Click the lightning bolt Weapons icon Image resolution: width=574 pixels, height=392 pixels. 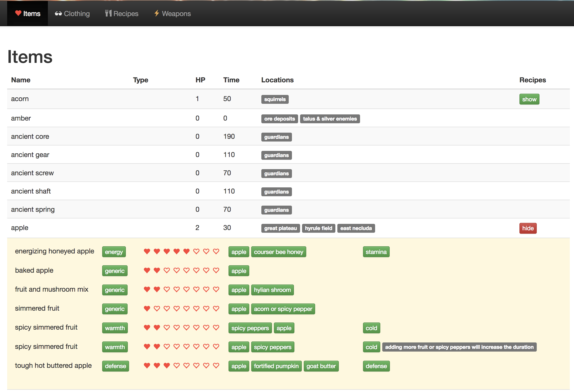157,13
